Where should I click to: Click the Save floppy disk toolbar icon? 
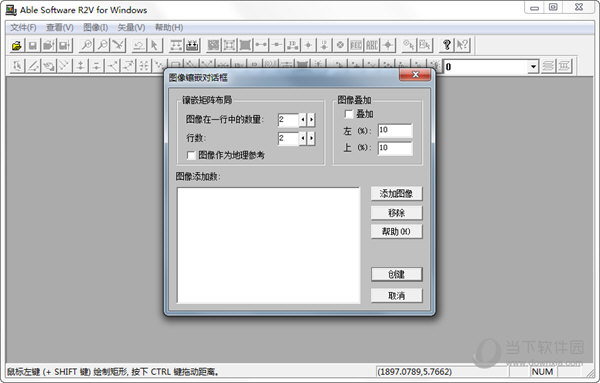click(33, 46)
